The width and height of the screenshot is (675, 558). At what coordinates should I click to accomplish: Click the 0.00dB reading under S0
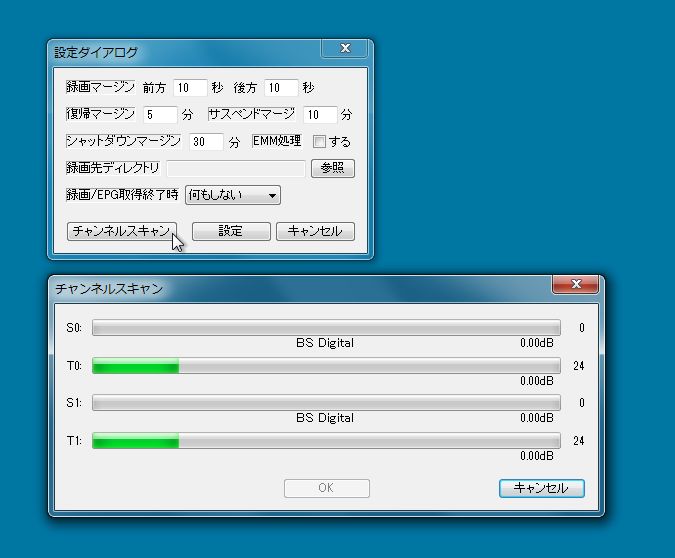coord(537,343)
